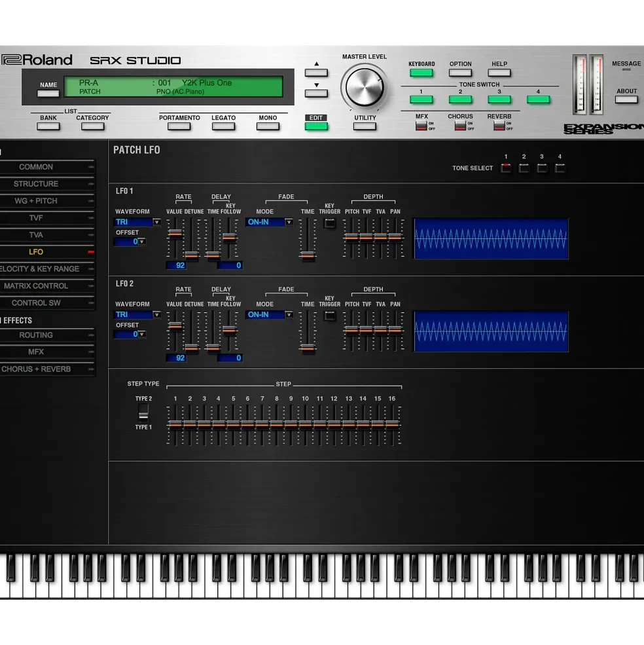Open LFO 2 offset dropdown

click(130, 334)
